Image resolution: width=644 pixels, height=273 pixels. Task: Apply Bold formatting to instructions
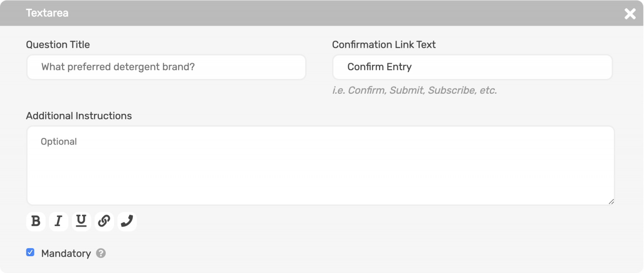point(36,221)
